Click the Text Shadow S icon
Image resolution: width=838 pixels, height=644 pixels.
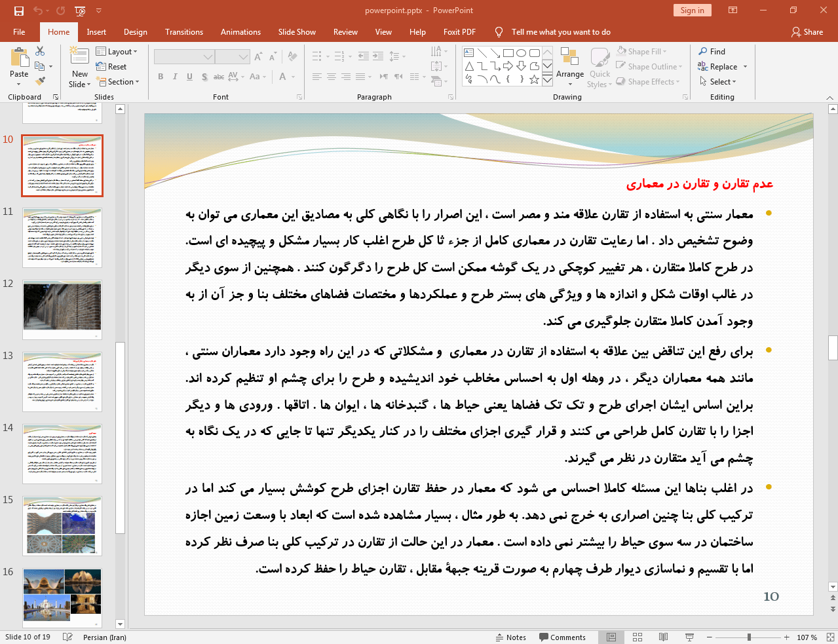click(204, 77)
